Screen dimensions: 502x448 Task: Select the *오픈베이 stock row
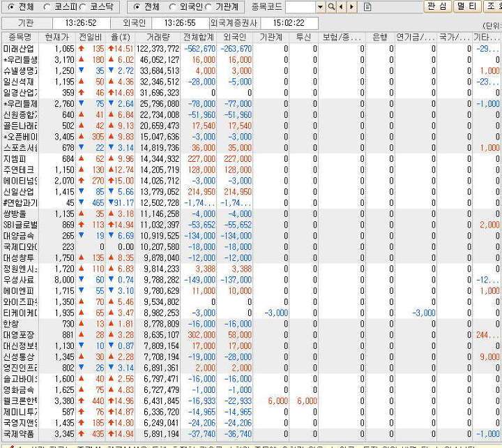(251, 137)
